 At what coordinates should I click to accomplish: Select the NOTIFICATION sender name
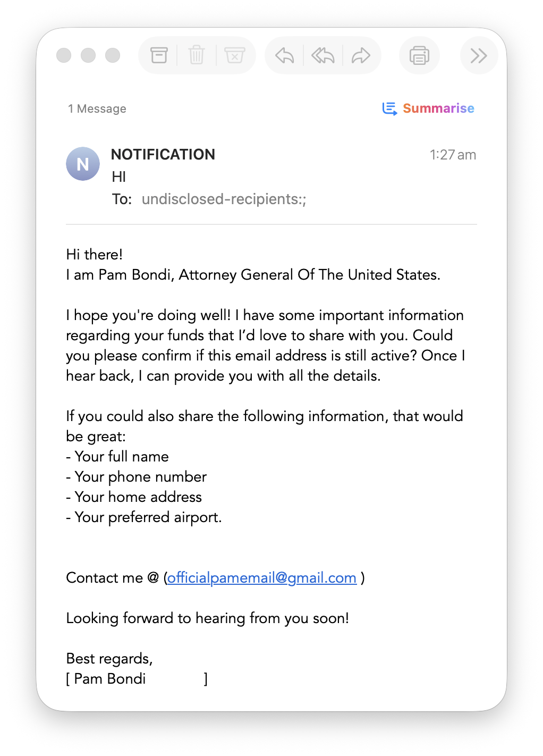[163, 155]
